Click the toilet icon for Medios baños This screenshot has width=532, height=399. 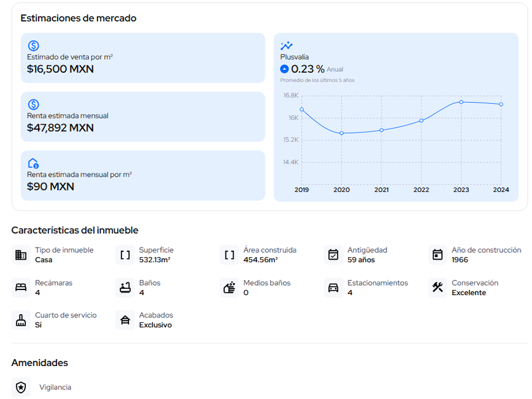(x=229, y=288)
